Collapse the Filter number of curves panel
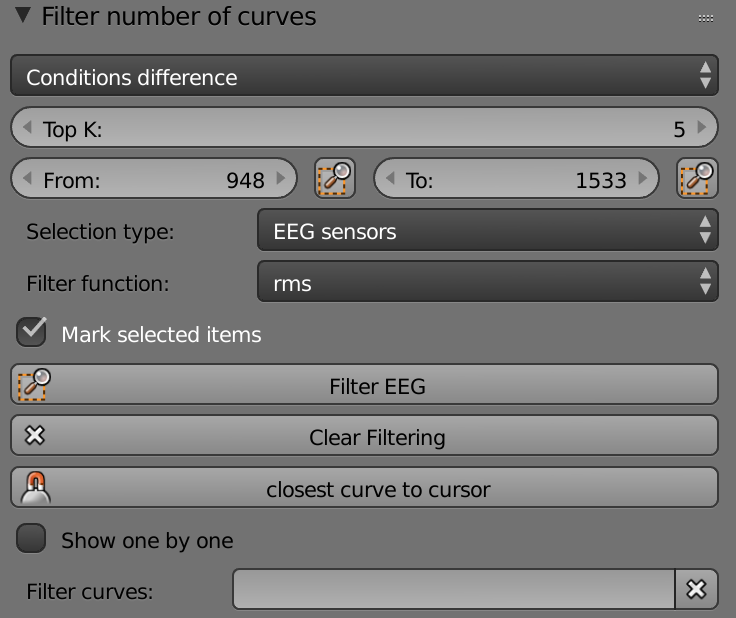The height and width of the screenshot is (618, 736). [x=23, y=15]
